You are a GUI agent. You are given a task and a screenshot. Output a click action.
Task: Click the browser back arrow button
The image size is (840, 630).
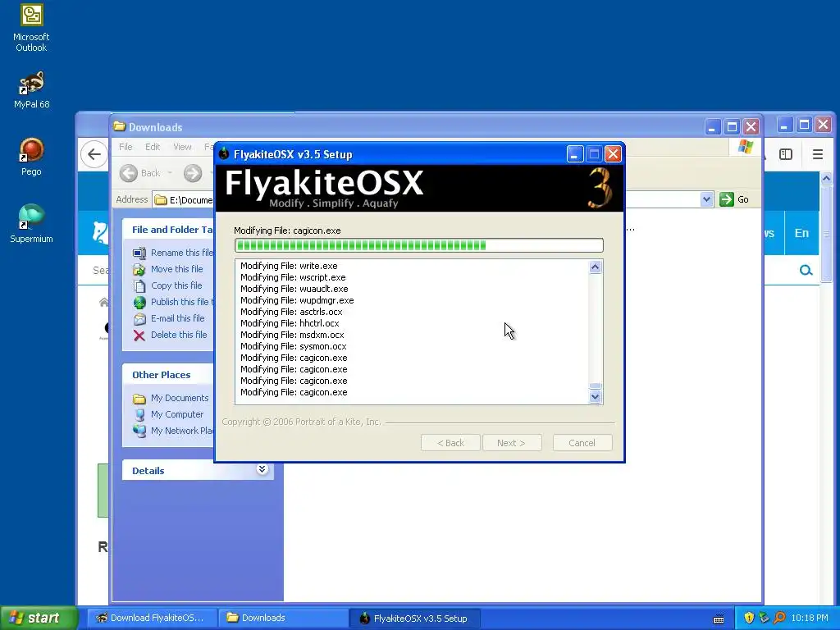(x=94, y=154)
